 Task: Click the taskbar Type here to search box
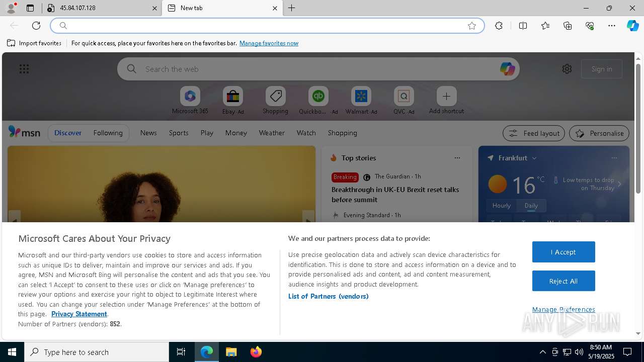point(97,352)
